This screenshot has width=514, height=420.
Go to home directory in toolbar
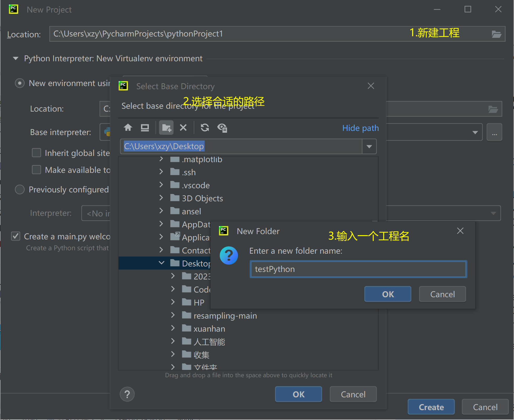click(x=128, y=127)
